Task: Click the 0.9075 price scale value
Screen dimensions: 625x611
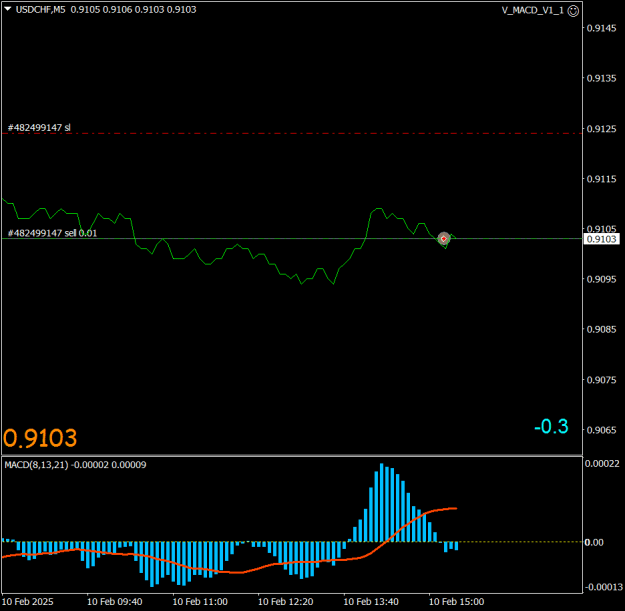Action: [601, 380]
